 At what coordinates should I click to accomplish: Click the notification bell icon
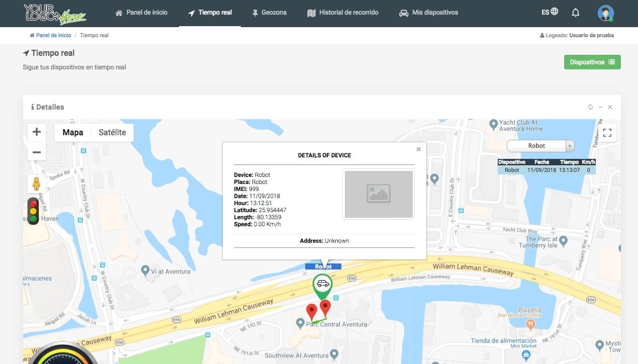pos(576,13)
